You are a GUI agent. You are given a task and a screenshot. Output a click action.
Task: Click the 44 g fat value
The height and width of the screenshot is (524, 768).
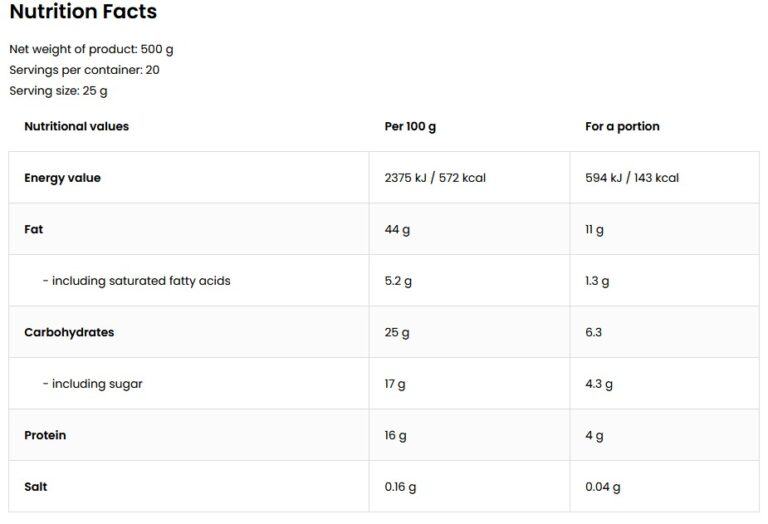pyautogui.click(x=397, y=230)
